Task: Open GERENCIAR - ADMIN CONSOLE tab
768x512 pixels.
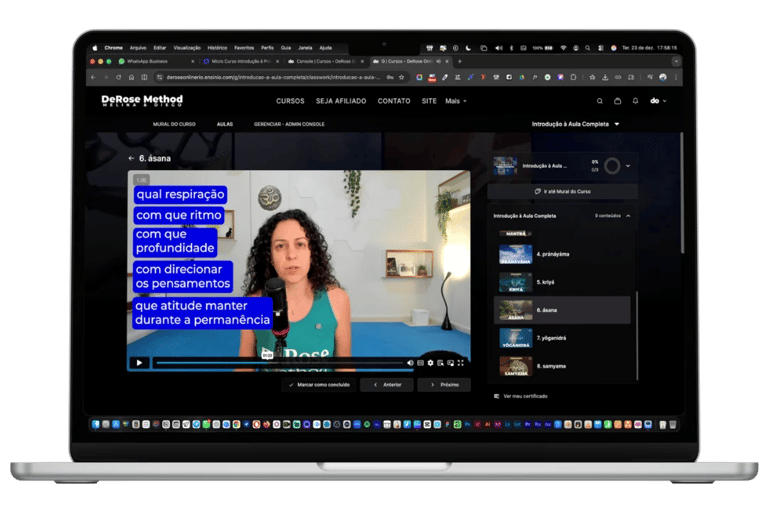Action: pos(289,124)
